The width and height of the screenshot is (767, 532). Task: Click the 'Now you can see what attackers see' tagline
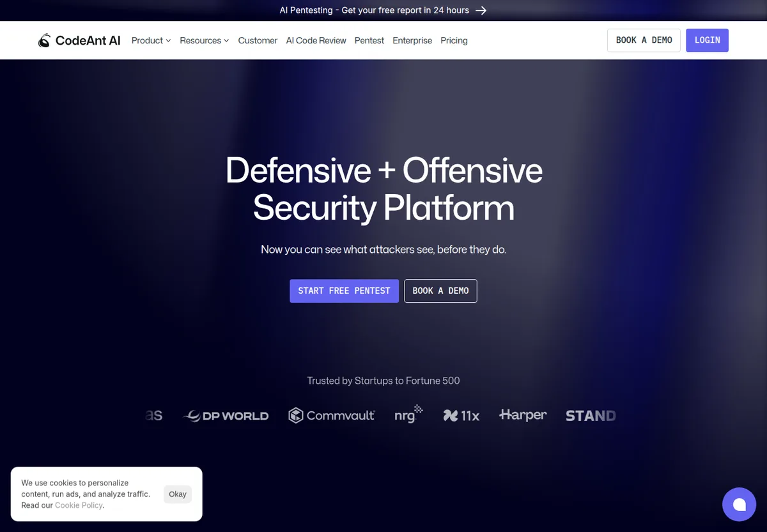pyautogui.click(x=383, y=250)
